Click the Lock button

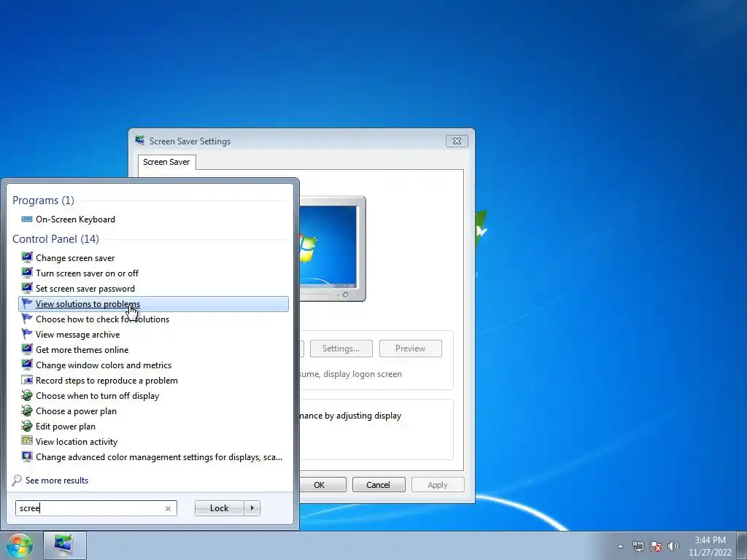click(x=219, y=508)
